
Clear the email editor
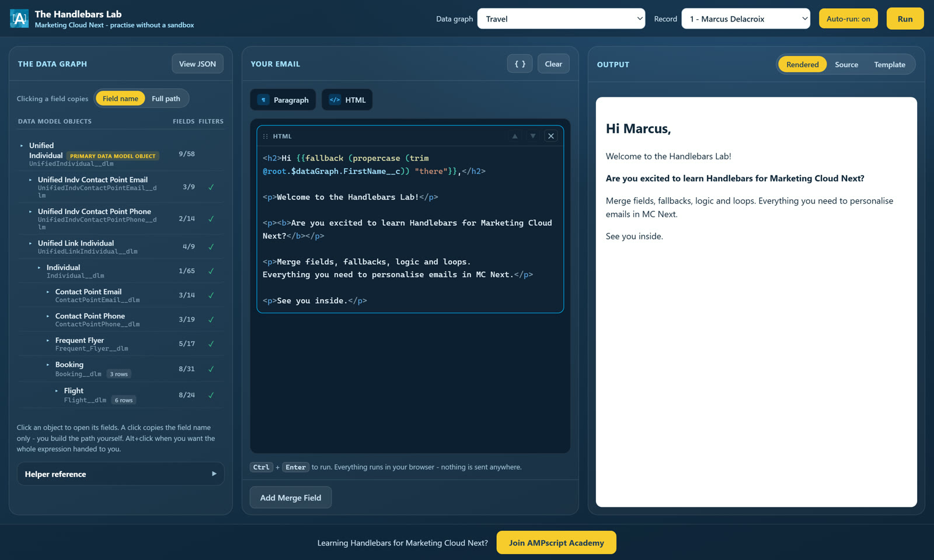tap(553, 64)
